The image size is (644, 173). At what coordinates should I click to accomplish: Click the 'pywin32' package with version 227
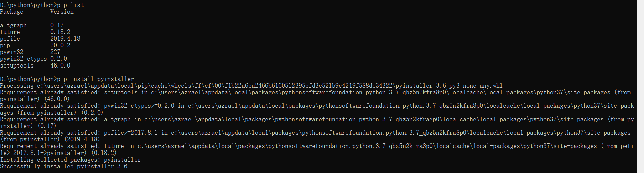pyautogui.click(x=12, y=52)
